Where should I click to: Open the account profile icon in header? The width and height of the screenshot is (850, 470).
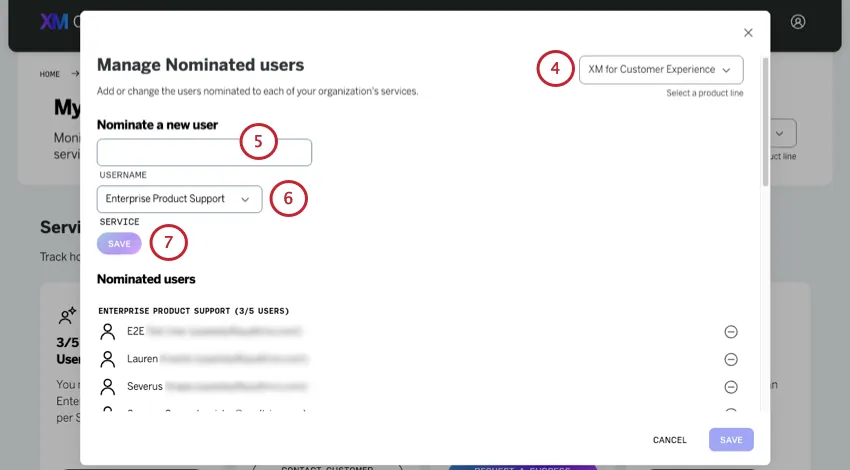(797, 22)
